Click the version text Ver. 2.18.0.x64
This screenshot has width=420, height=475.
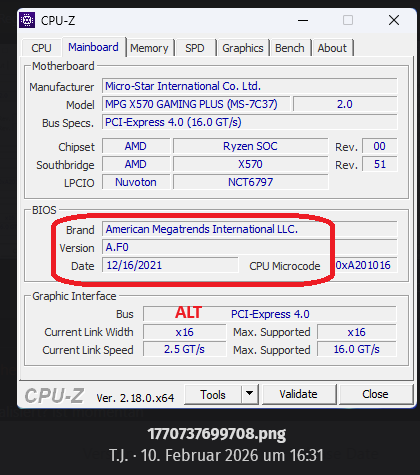[x=135, y=398]
